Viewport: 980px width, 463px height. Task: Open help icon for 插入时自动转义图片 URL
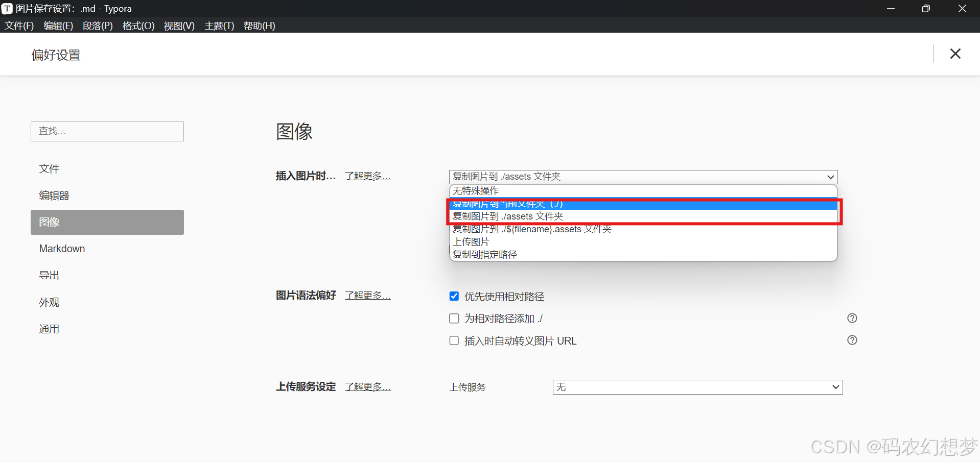(x=852, y=340)
